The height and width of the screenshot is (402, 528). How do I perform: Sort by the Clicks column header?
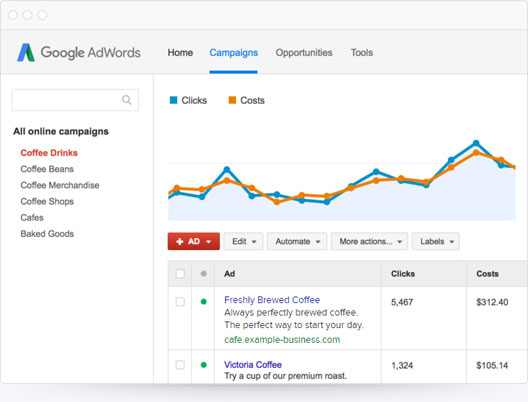click(403, 274)
